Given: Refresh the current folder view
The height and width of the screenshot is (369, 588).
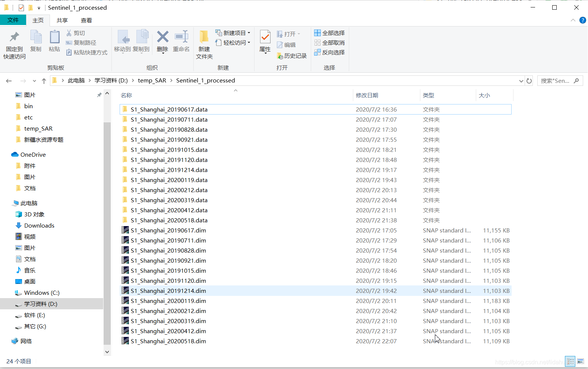Looking at the screenshot, I should [x=529, y=81].
